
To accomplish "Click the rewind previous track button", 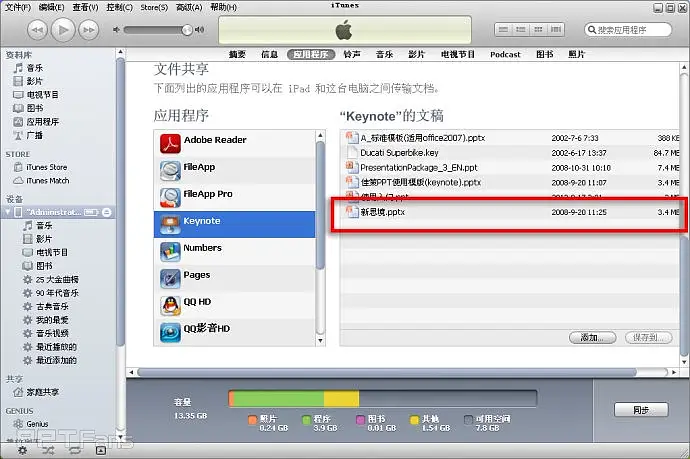I will pos(37,29).
